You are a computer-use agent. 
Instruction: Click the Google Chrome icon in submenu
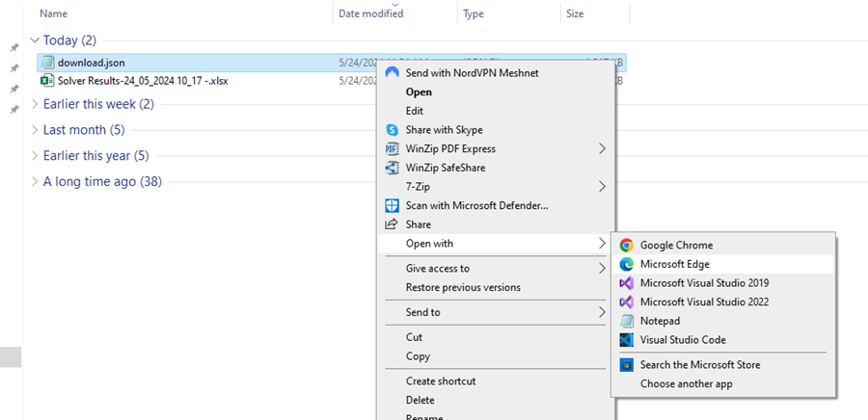click(x=627, y=246)
